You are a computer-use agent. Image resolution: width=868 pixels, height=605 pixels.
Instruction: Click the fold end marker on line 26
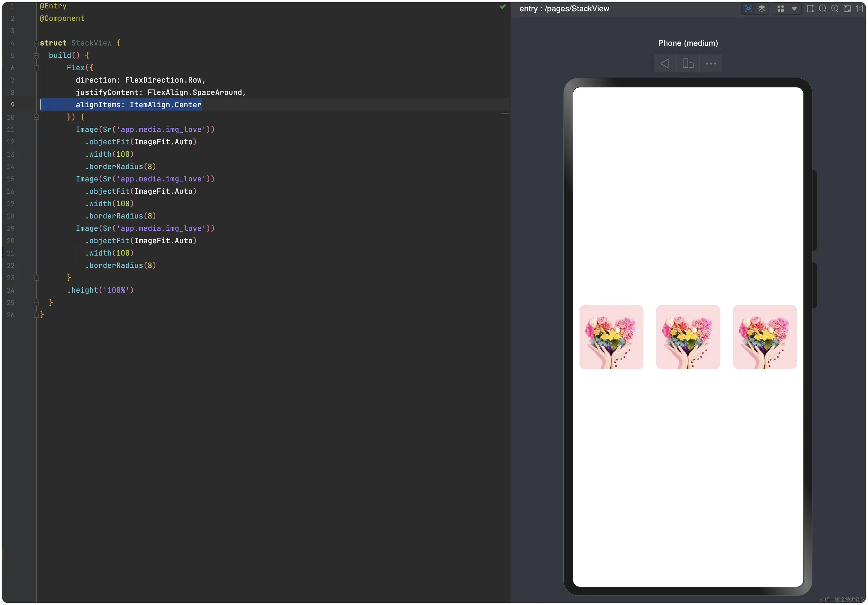tap(36, 315)
